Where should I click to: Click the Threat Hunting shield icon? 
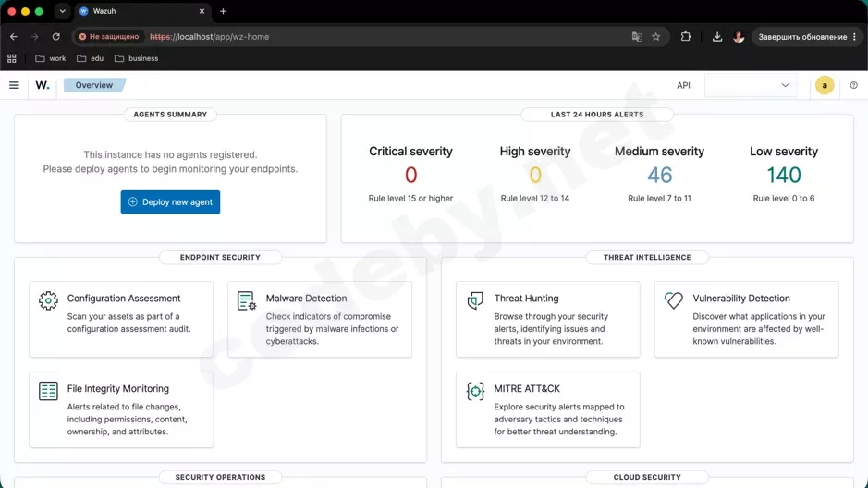pyautogui.click(x=475, y=300)
